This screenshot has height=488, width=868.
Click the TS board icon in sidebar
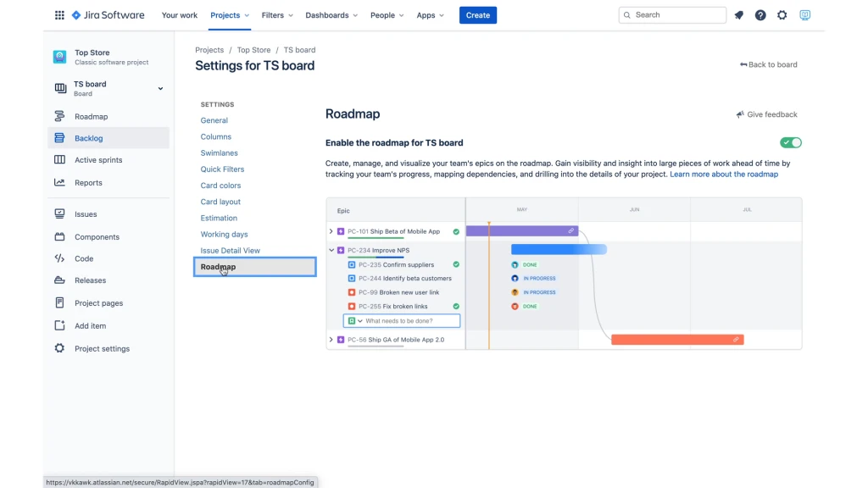60,88
